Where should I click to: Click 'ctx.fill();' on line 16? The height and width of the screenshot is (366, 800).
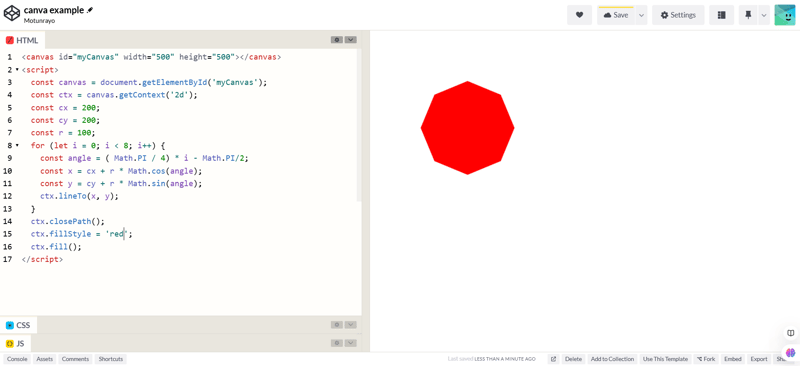click(x=56, y=247)
